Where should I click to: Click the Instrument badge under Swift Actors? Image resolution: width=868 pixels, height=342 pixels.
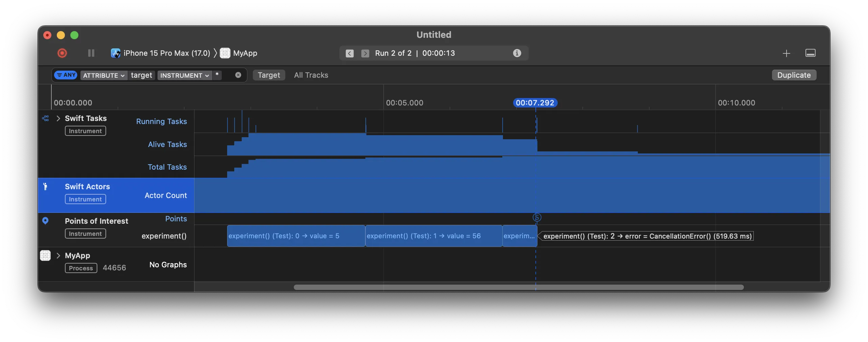86,199
